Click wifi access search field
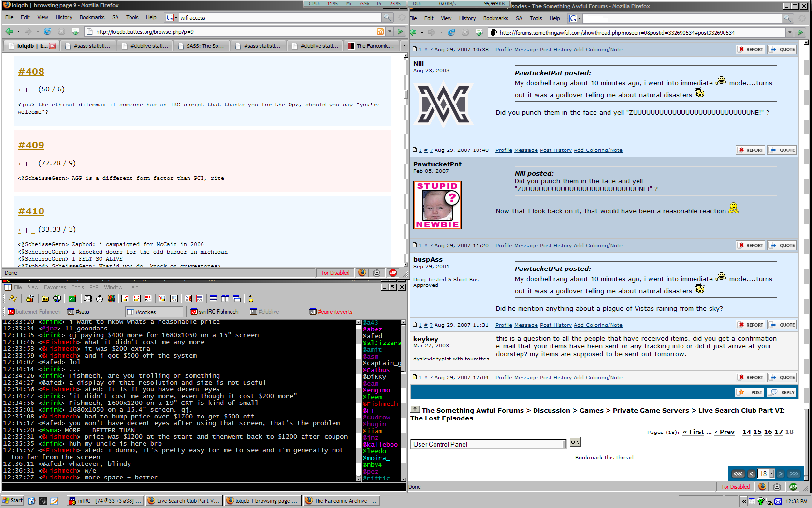 280,17
